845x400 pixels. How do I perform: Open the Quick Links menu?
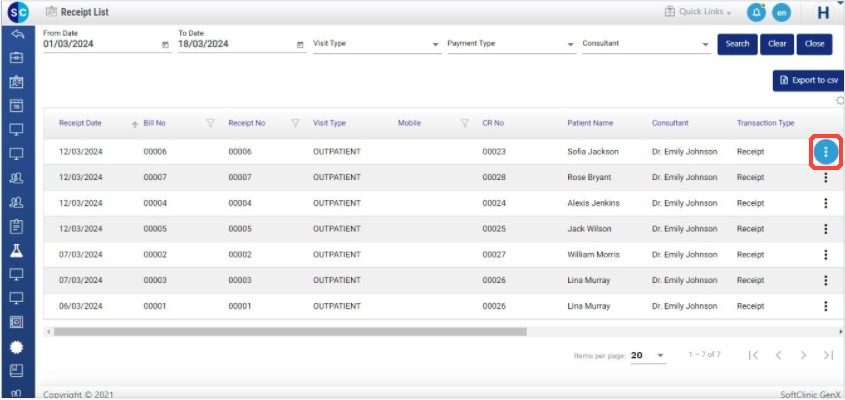coord(698,12)
